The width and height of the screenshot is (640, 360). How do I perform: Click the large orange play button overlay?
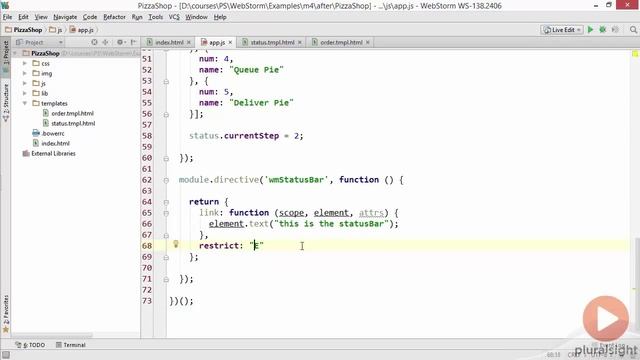click(606, 318)
